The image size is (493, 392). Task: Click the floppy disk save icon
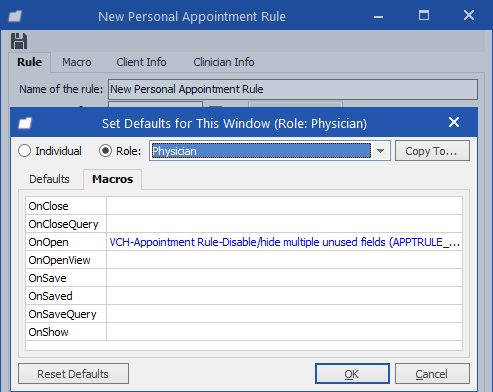click(19, 41)
